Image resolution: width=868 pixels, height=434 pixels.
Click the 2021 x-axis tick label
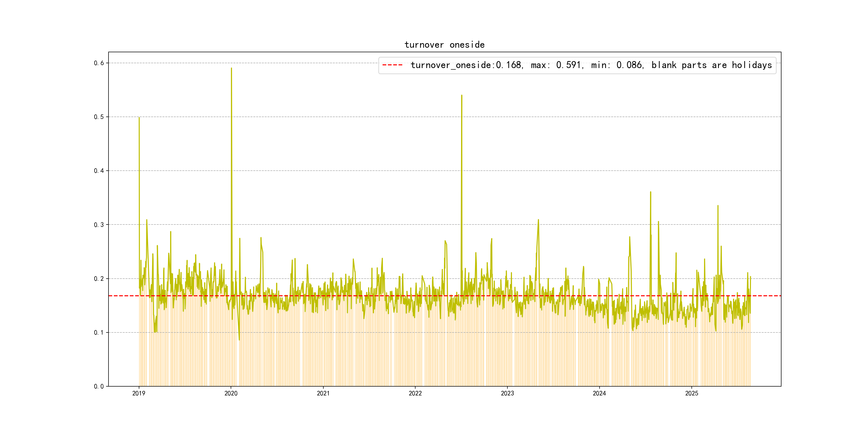coord(323,393)
